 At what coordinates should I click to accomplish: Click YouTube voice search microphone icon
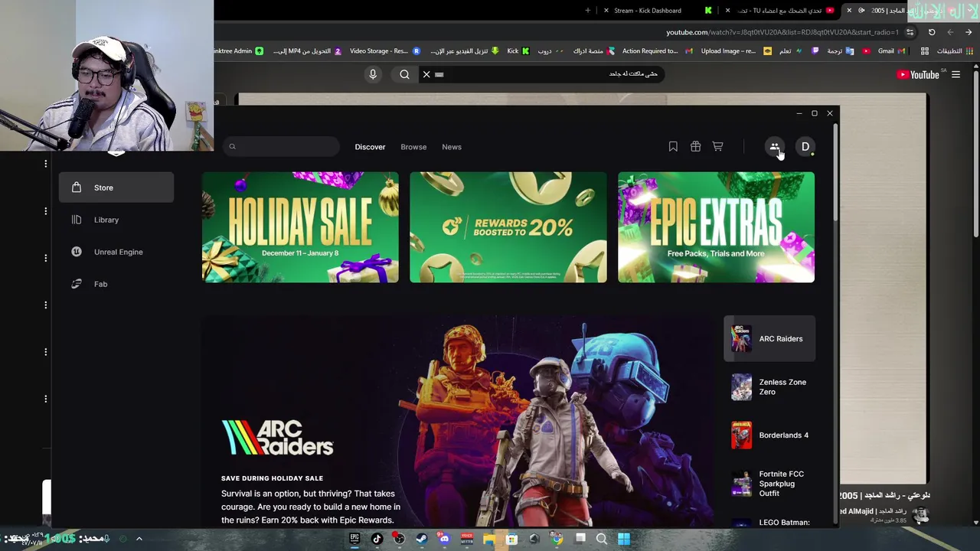click(x=373, y=74)
